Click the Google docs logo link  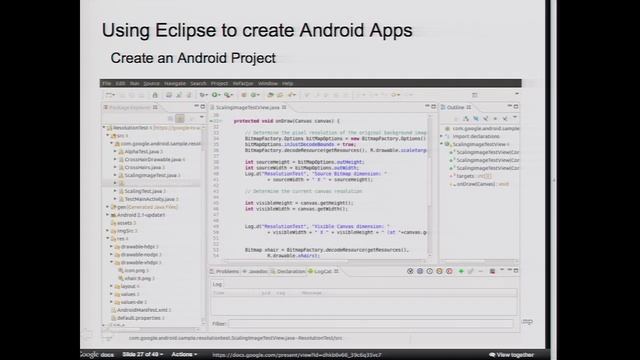click(x=97, y=355)
